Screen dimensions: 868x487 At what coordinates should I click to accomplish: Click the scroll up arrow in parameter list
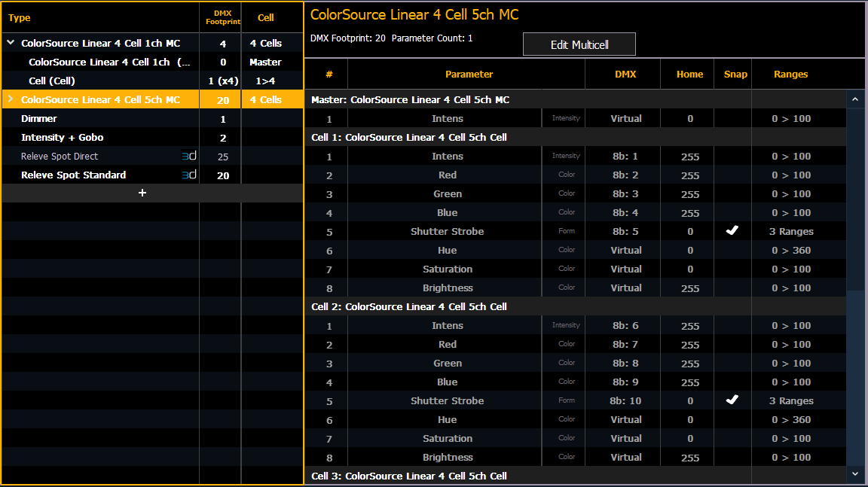[854, 99]
